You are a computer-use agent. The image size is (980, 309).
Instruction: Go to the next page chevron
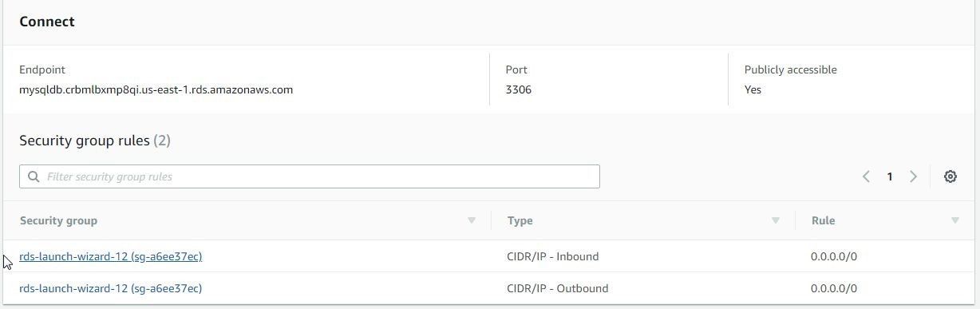click(913, 176)
